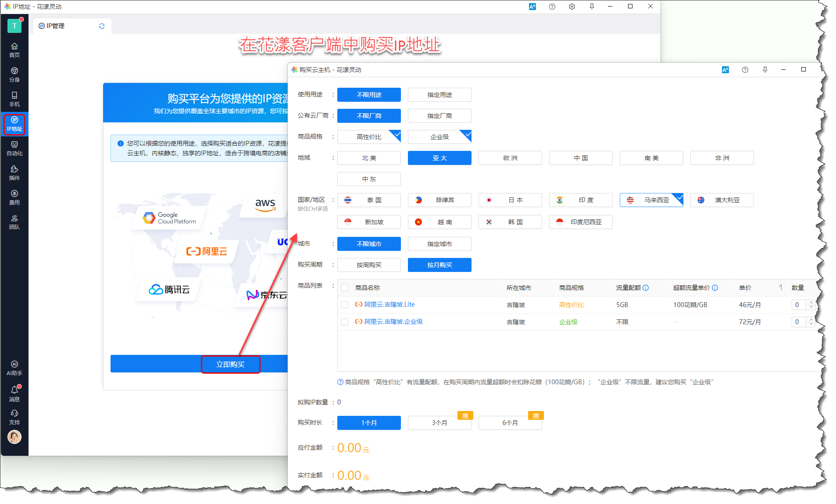The image size is (836, 504).
Task: Tick checkbox for 阿里云.吉隆坡.Lite row
Action: point(345,305)
